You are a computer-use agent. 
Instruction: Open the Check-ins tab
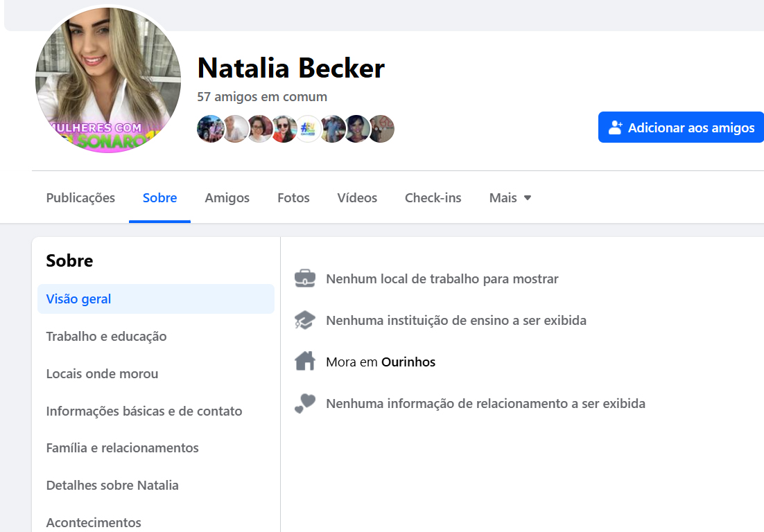click(x=433, y=198)
